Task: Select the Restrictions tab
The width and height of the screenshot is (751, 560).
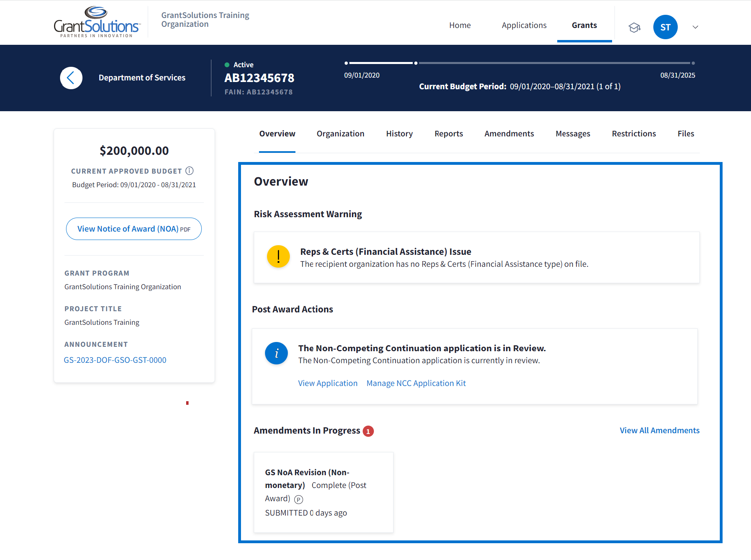Action: point(634,134)
